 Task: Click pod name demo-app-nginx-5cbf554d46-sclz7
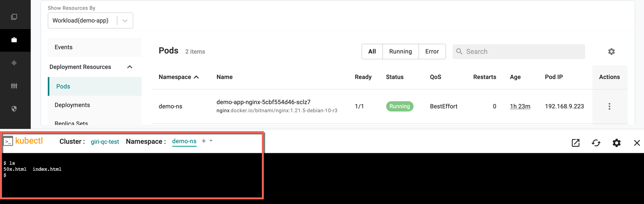263,102
